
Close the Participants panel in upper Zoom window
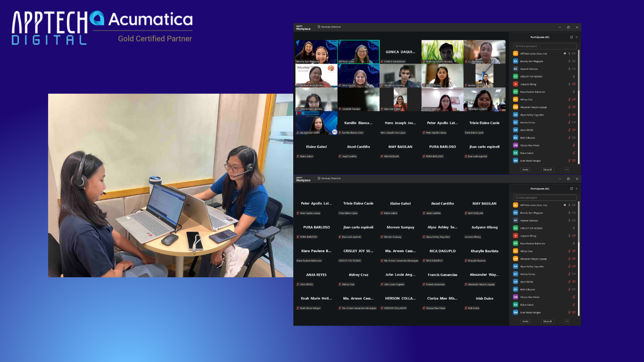(x=577, y=37)
